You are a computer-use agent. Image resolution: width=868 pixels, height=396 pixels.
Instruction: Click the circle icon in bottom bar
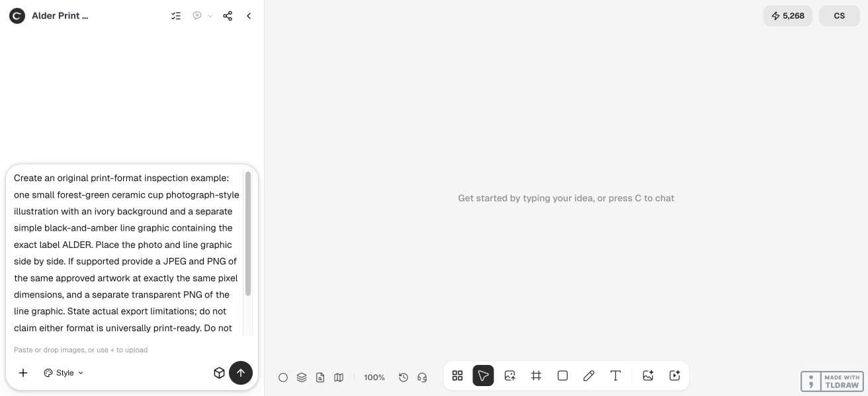[283, 377]
